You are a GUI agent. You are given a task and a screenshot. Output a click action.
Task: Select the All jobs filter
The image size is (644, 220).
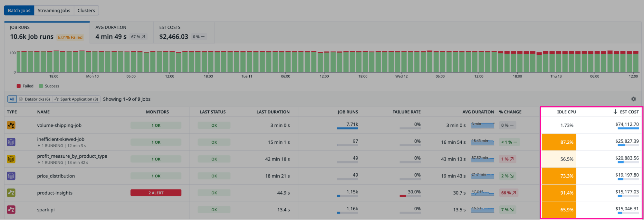12,99
